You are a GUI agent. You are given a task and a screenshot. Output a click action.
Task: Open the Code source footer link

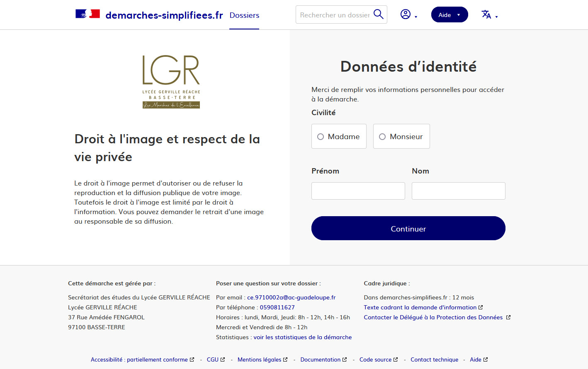click(375, 359)
